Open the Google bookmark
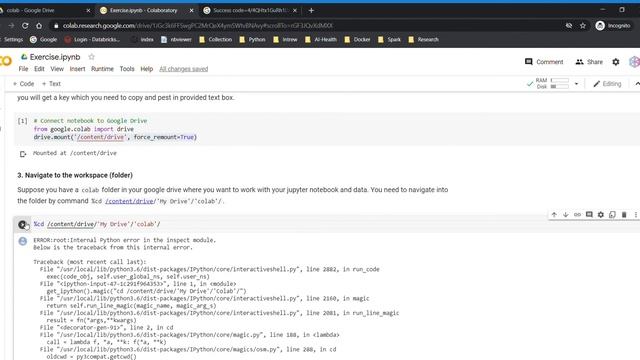Screen dimensions: 640x360 (x=43, y=40)
